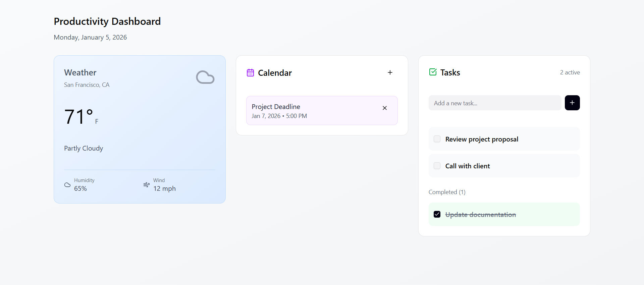Remove the Project Deadline event
The image size is (644, 285).
pos(384,108)
